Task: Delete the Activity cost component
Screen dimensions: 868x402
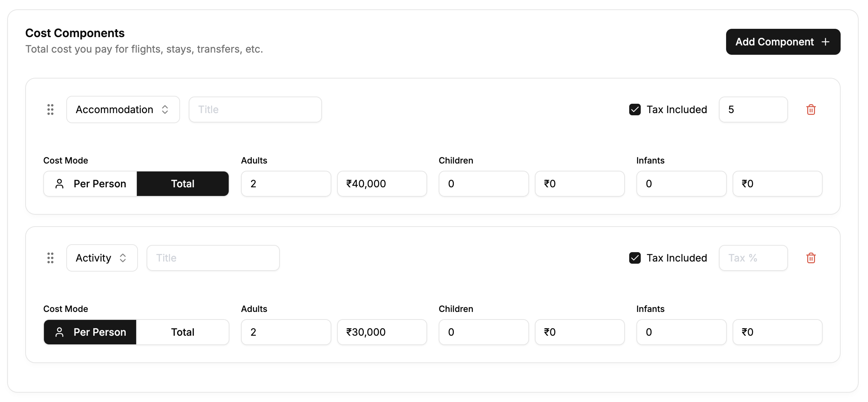Action: (811, 258)
